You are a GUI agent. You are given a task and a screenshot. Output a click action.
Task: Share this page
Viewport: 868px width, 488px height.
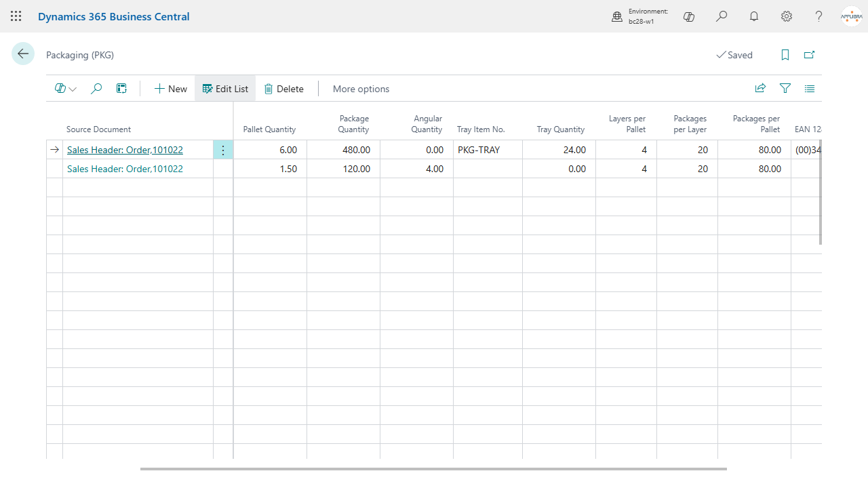pyautogui.click(x=761, y=88)
